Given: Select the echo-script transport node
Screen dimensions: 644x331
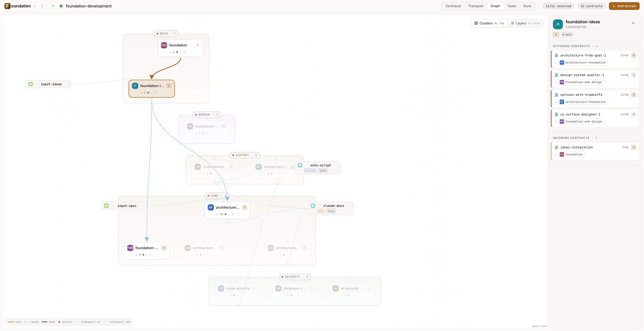Looking at the screenshot, I should click(x=317, y=168).
